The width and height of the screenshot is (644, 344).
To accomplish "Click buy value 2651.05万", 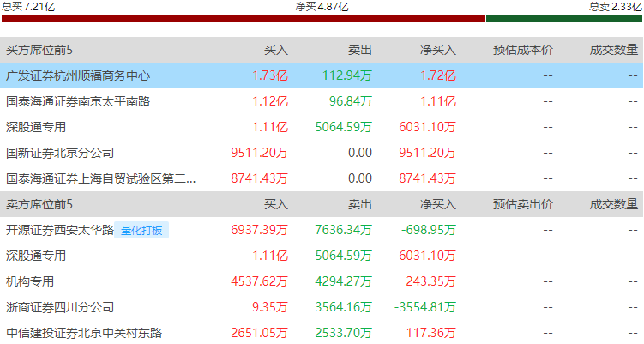I will [259, 333].
